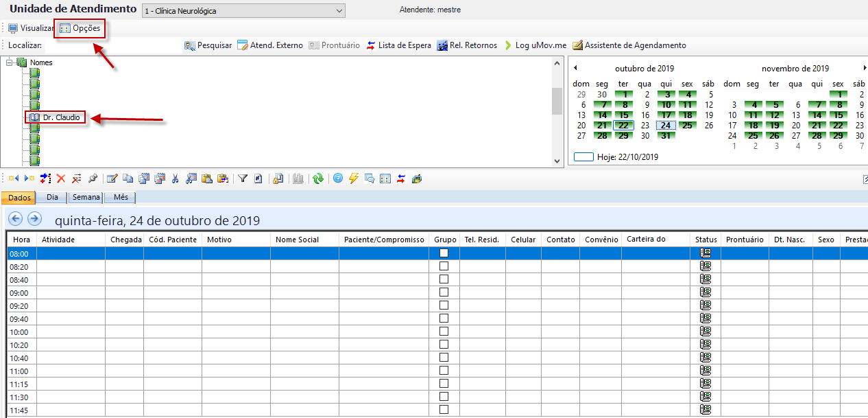Check the Grupo box for 09:00

tap(444, 292)
